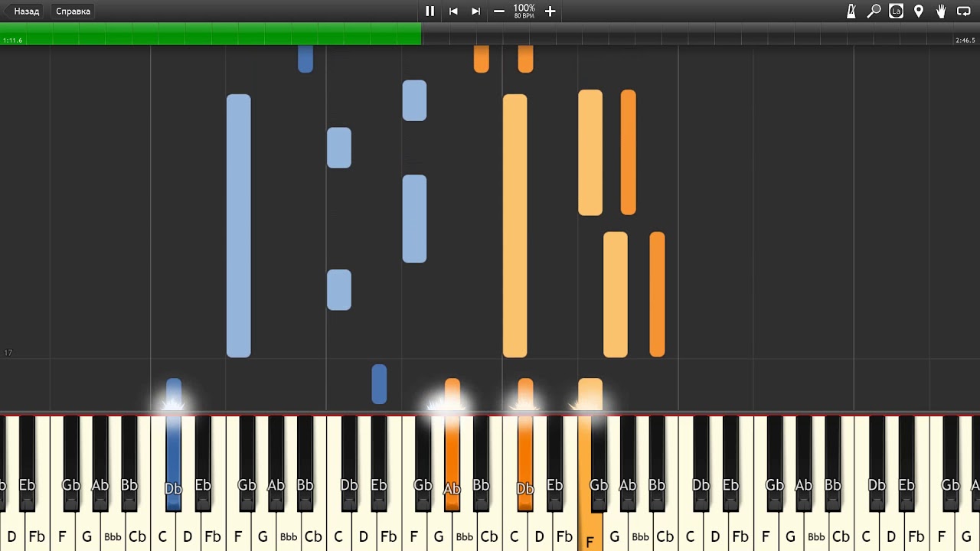Click the elapsed time 1:11.6
The height and width of the screenshot is (551, 980).
point(13,41)
